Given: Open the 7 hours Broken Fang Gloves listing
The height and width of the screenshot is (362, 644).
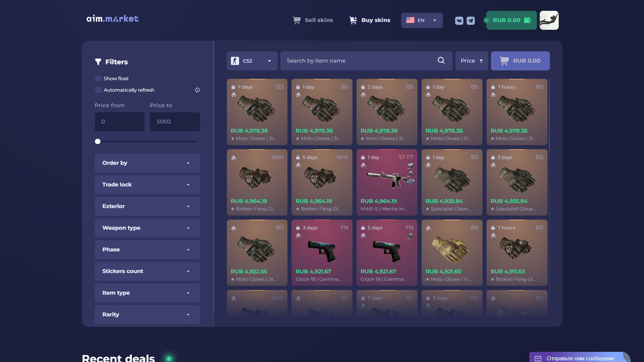Looking at the screenshot, I should (517, 253).
